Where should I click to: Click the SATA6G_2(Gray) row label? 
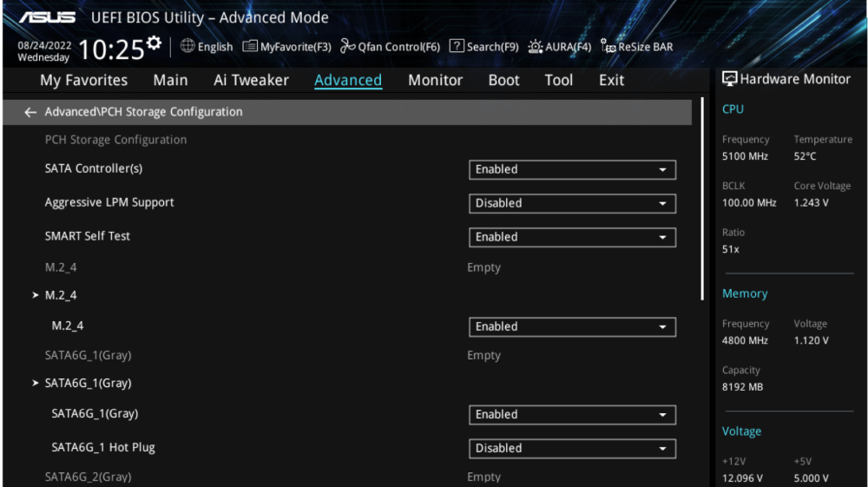click(88, 477)
